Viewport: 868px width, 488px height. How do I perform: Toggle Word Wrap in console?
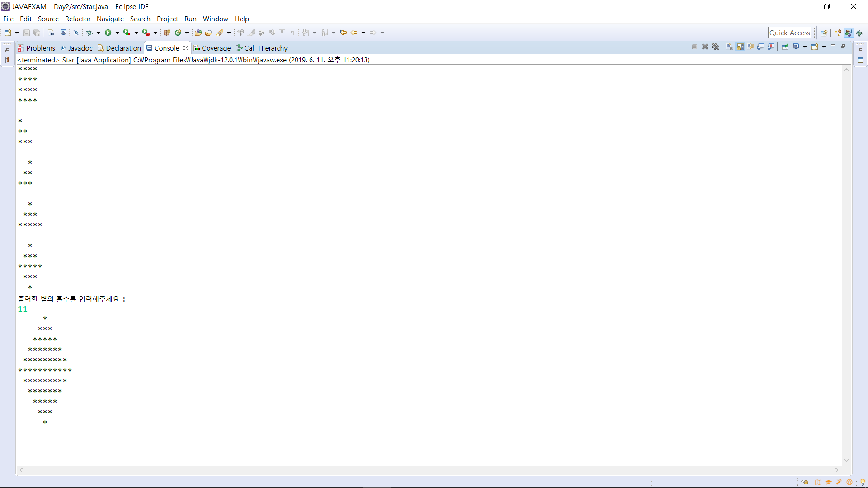click(x=750, y=47)
